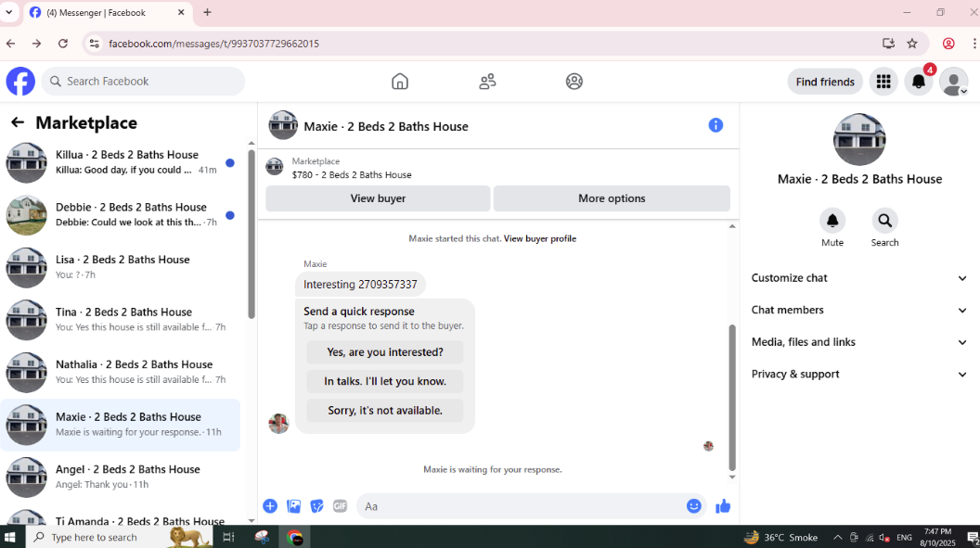Open Chrome profile icon
The width and height of the screenshot is (980, 548).
pos(948,43)
